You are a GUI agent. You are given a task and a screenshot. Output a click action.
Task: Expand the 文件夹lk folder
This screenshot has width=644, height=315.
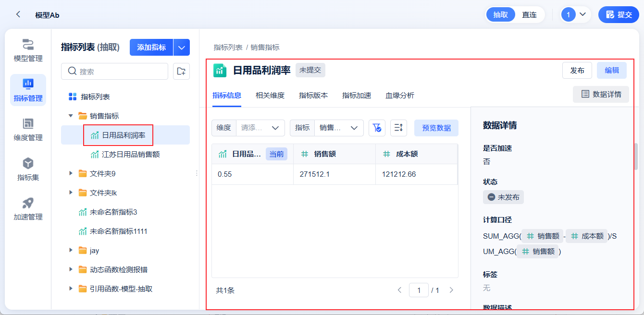(x=71, y=193)
